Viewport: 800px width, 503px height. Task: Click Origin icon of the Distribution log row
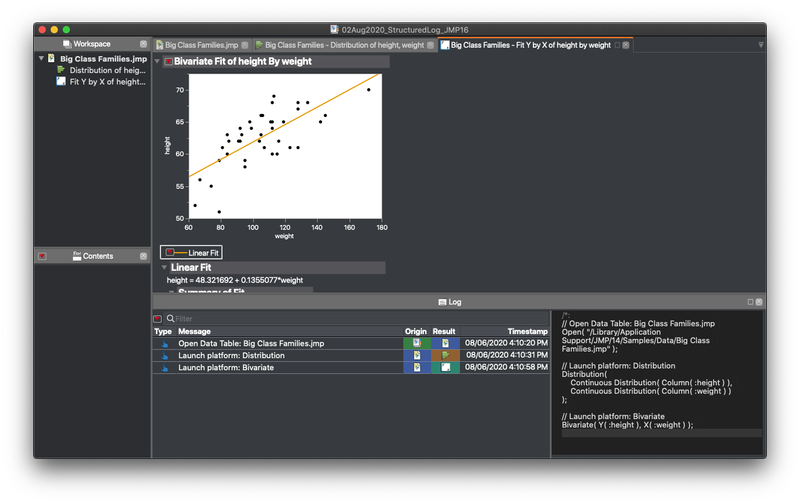[x=417, y=355]
